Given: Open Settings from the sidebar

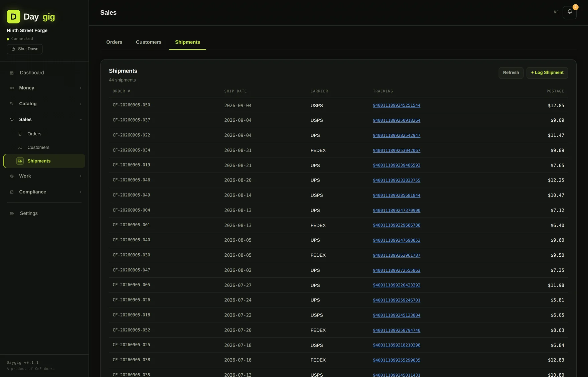Looking at the screenshot, I should 44,213.
